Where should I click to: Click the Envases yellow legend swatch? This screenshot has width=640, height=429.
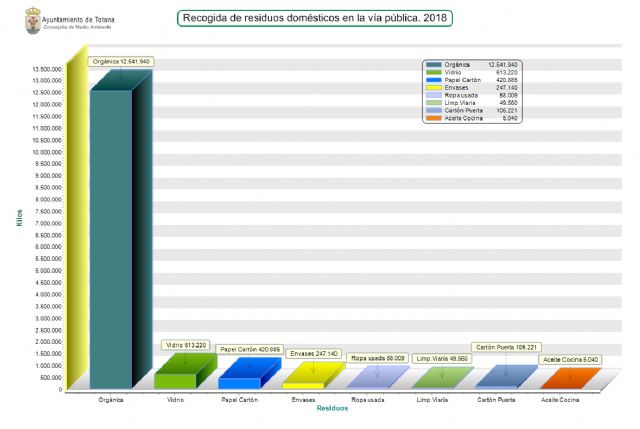click(x=434, y=87)
